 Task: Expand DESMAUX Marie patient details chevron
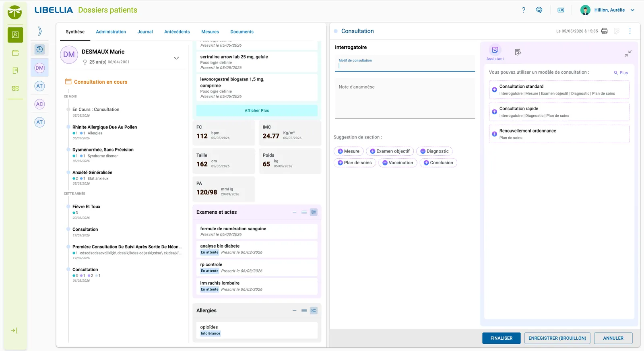tap(176, 58)
